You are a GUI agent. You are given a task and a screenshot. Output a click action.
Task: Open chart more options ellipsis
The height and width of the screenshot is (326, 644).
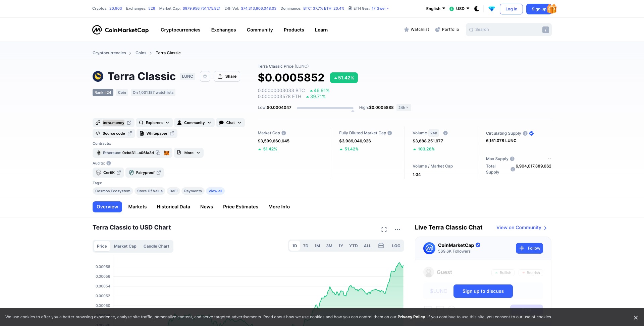[x=397, y=230]
